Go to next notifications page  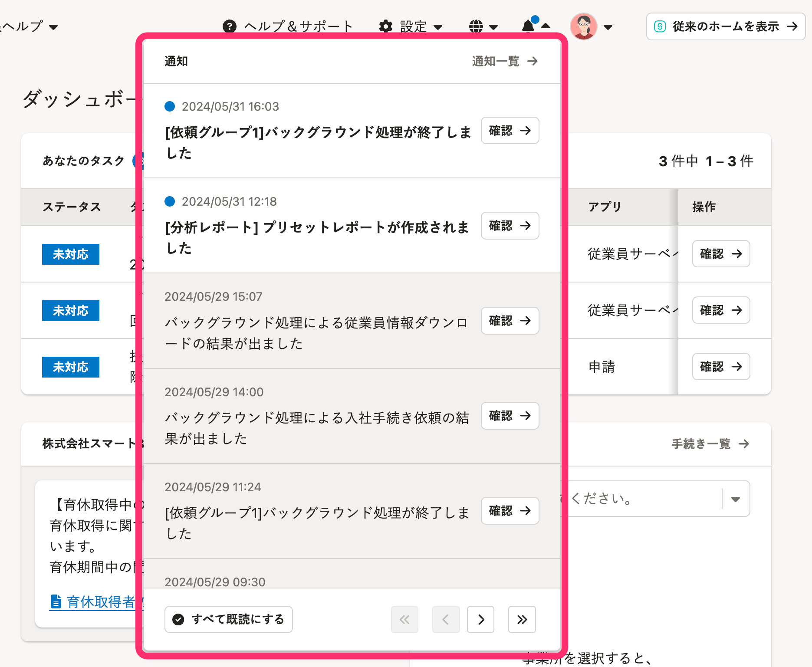[x=480, y=619]
